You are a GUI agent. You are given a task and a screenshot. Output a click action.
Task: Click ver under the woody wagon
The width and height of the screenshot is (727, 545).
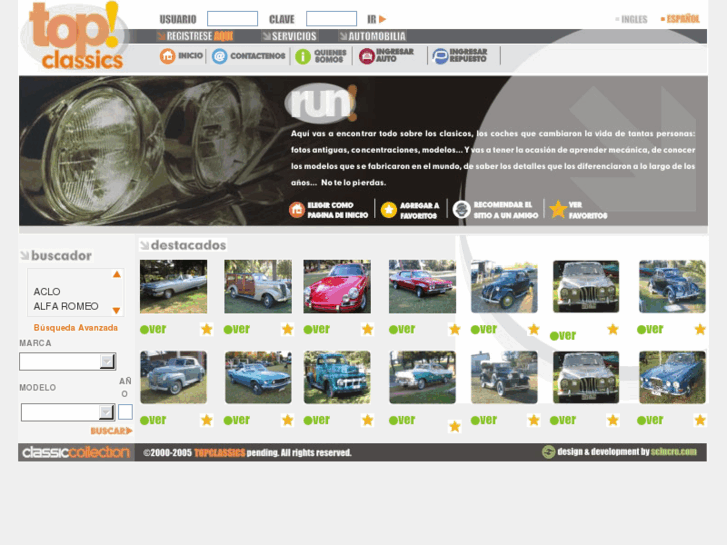pyautogui.click(x=237, y=329)
